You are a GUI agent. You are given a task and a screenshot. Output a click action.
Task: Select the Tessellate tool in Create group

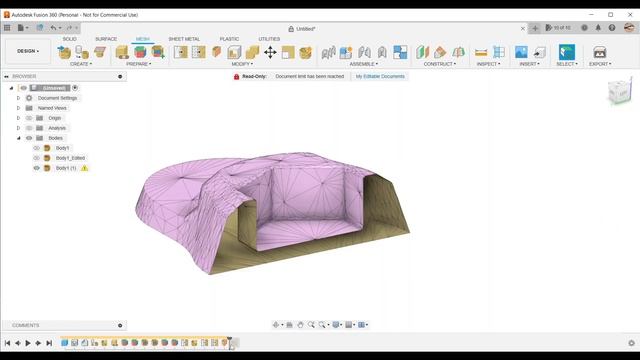pos(82,52)
